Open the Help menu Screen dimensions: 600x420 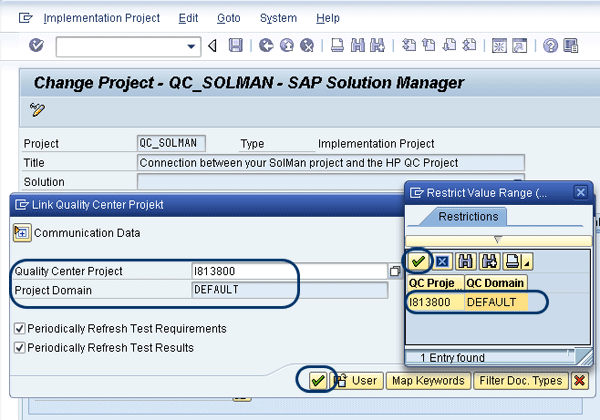tap(328, 18)
